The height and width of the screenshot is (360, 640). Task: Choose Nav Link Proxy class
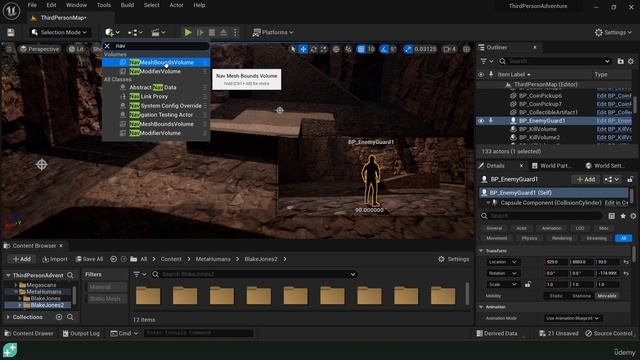(156, 96)
